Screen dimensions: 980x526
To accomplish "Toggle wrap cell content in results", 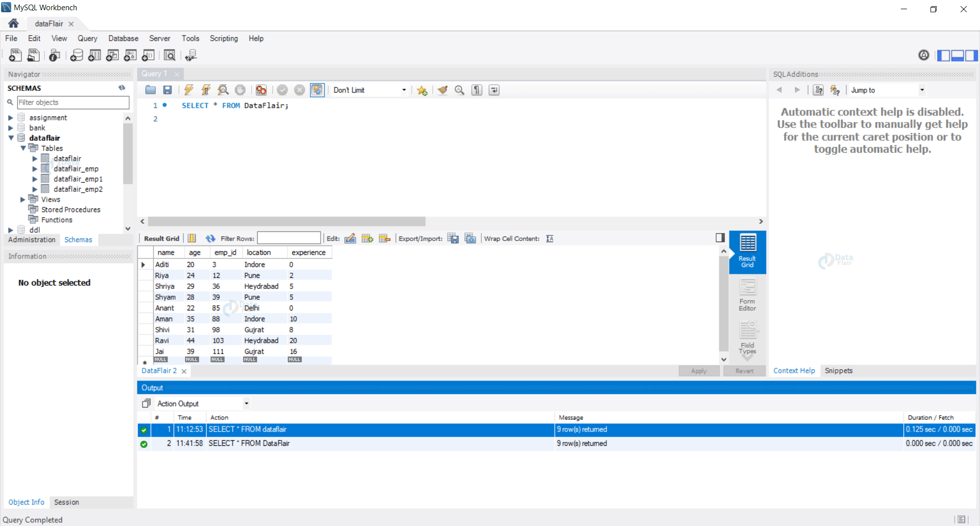I will click(550, 238).
